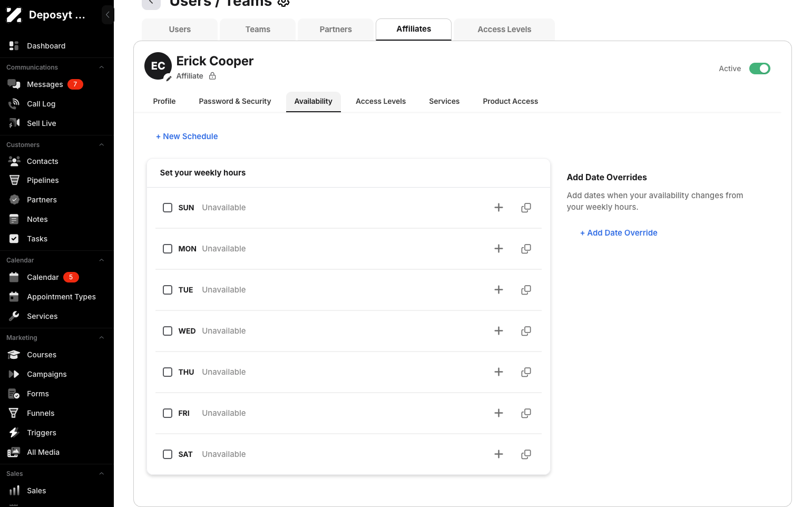Check the SUN availability checkbox

click(x=168, y=208)
